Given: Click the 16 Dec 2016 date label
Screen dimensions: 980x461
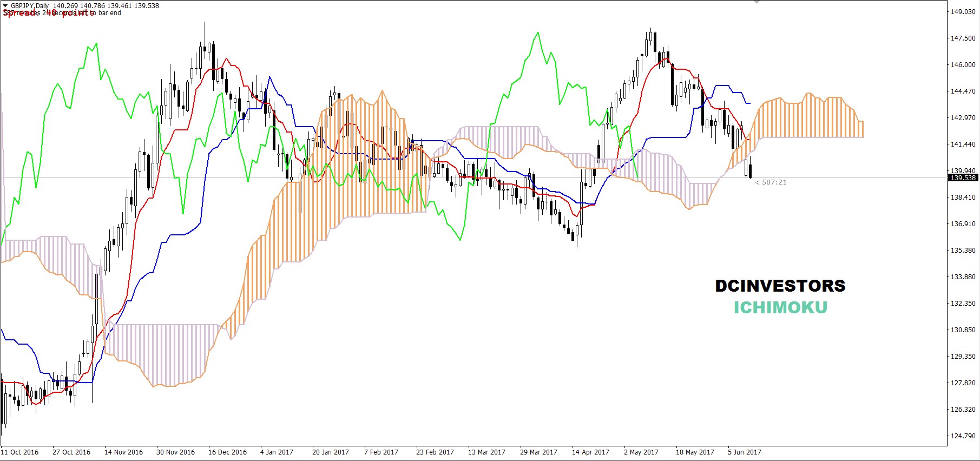Looking at the screenshot, I should 228,452.
